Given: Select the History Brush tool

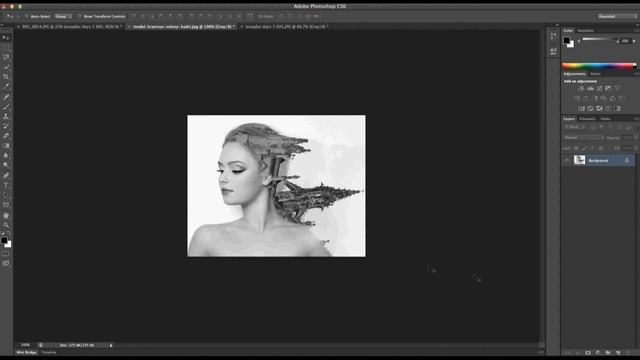Looking at the screenshot, I should (6, 127).
